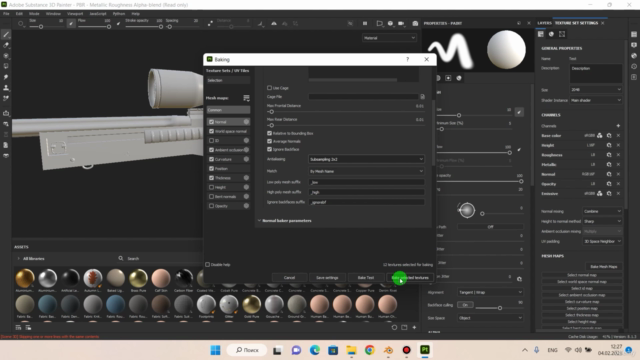The image size is (640, 360).
Task: Open the Normal mixing dropdown
Action: (x=602, y=211)
